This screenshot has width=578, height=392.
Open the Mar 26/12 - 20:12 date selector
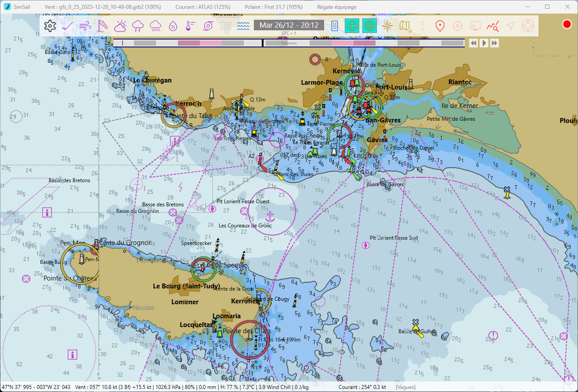click(x=289, y=25)
